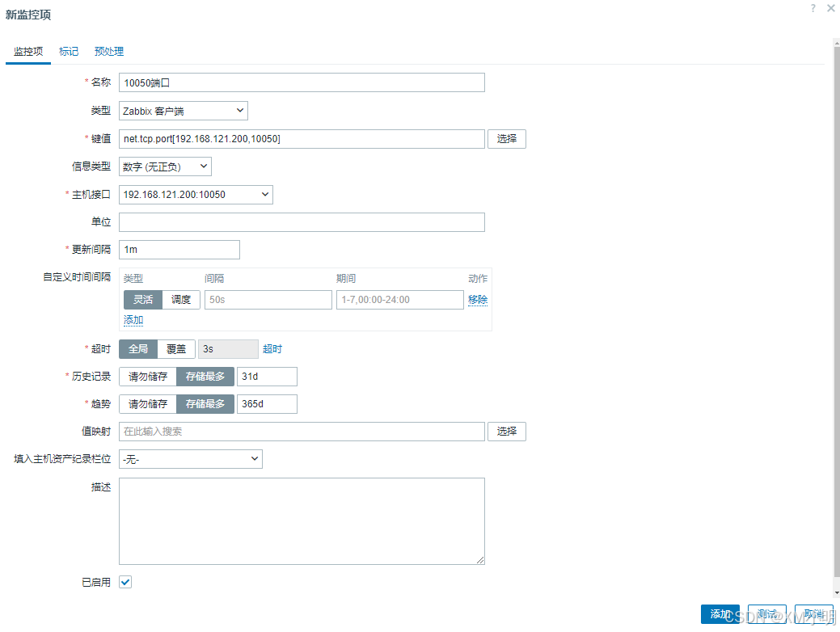Screen dimensions: 840x632
Task: Select 存储最多 for 趋势
Action: (205, 404)
